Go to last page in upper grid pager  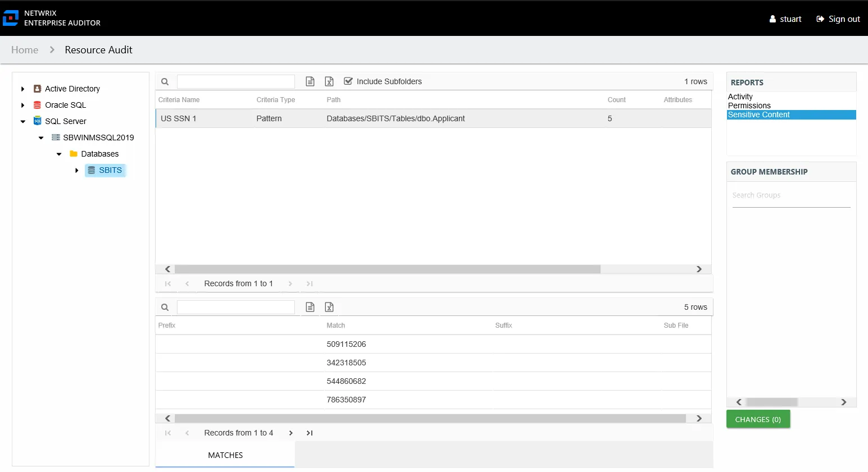(x=310, y=284)
